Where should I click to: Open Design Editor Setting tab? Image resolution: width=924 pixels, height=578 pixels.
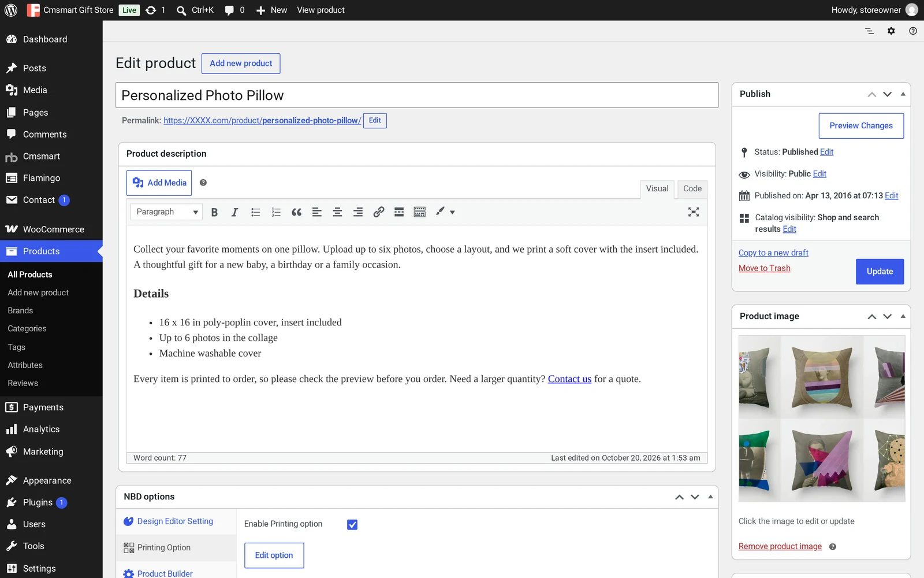tap(176, 521)
